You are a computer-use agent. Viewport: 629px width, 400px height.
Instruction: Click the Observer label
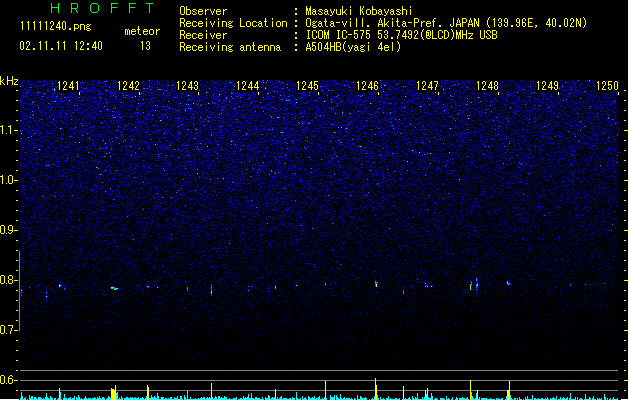point(203,11)
